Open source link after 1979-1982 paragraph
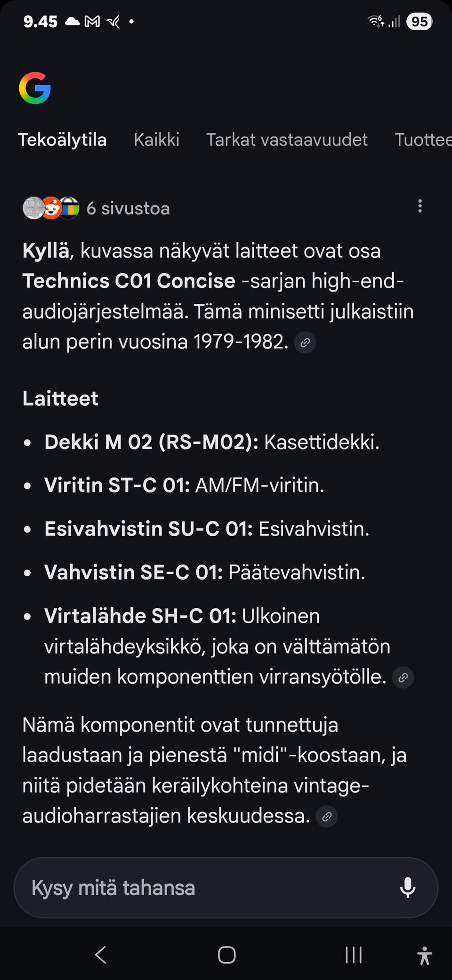The image size is (452, 980). click(x=305, y=343)
